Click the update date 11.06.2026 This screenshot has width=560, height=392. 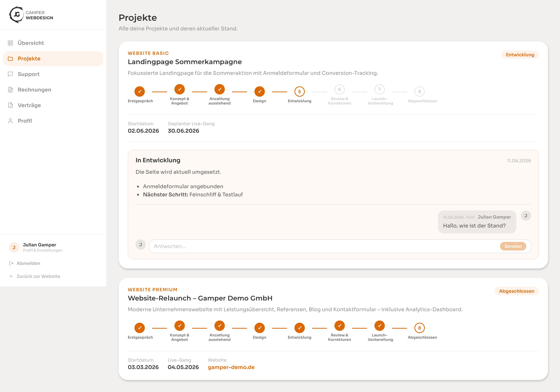coord(519,161)
